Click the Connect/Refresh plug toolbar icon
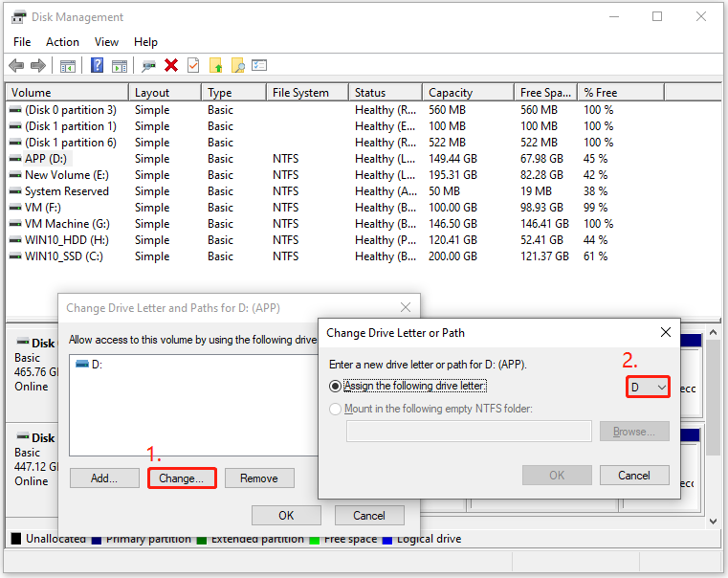728x578 pixels. coord(148,66)
